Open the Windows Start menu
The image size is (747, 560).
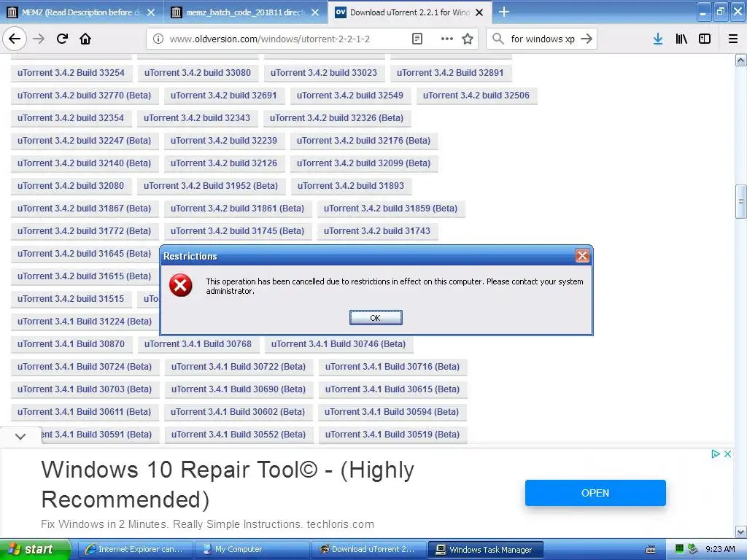pos(35,550)
